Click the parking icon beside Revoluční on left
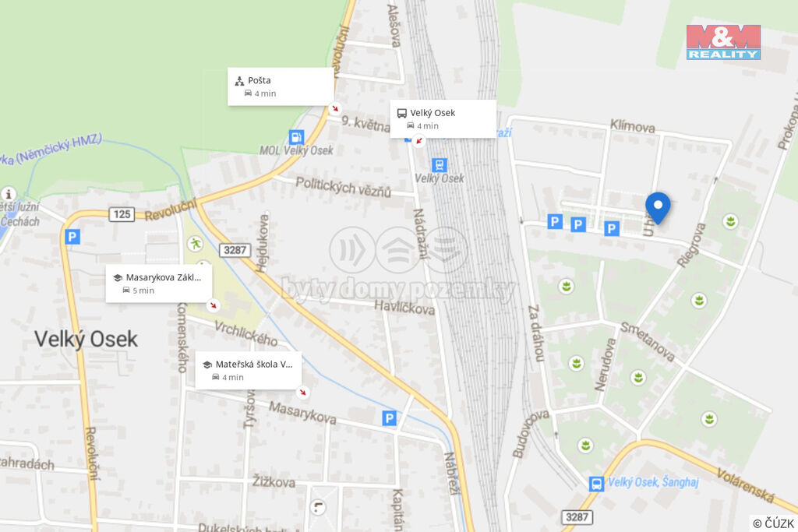Screen dimensions: 798x532 click(72, 237)
